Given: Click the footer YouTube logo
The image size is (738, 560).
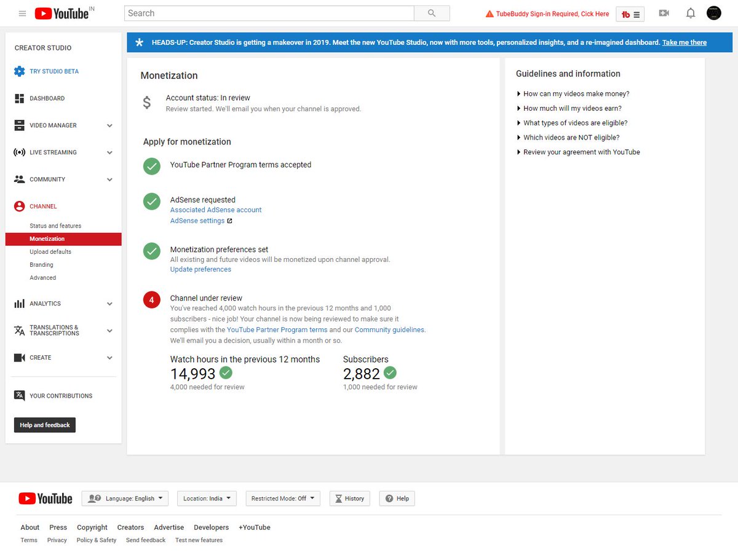Looking at the screenshot, I should pos(46,499).
